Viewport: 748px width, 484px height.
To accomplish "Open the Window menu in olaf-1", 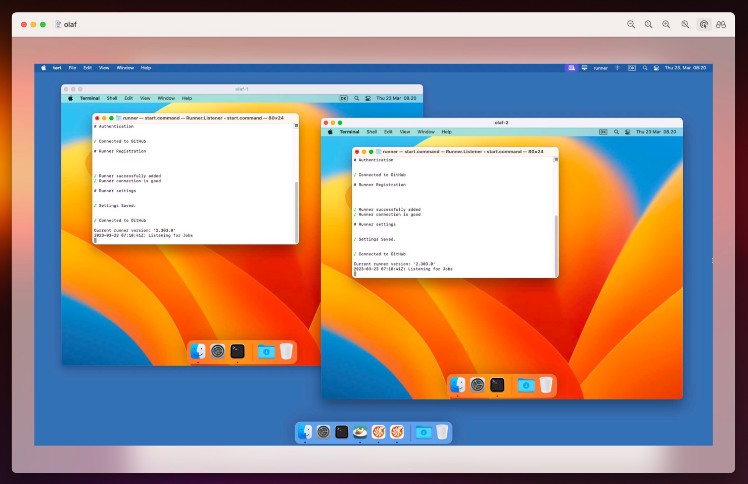I will (x=165, y=98).
